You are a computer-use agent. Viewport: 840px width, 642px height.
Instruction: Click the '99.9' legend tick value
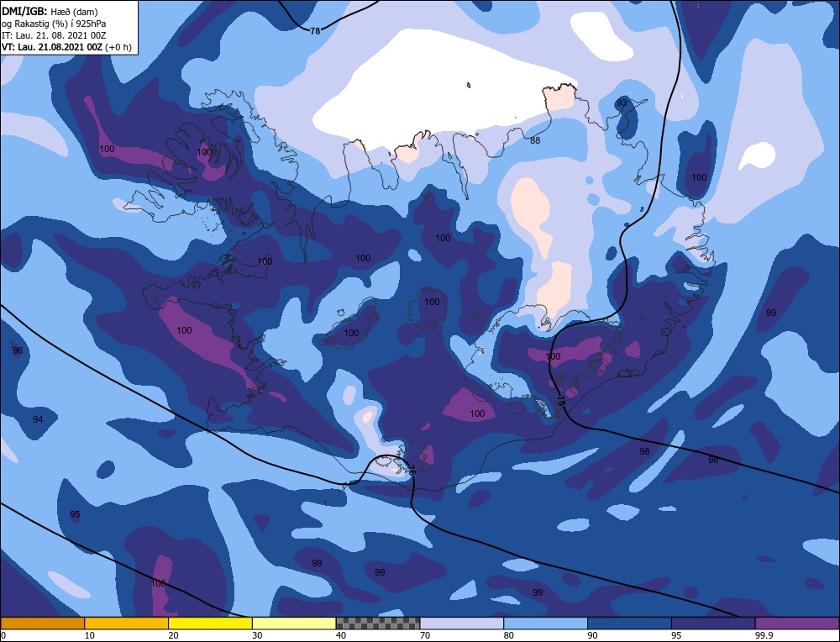pos(764,635)
